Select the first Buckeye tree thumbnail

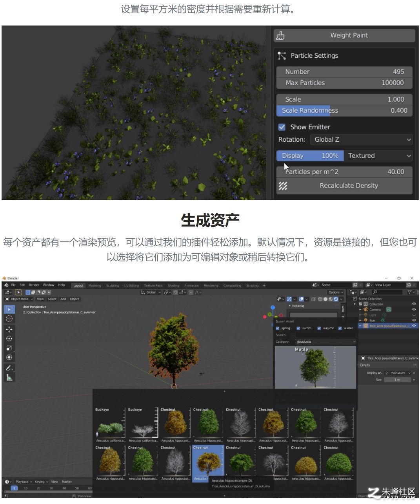110,425
